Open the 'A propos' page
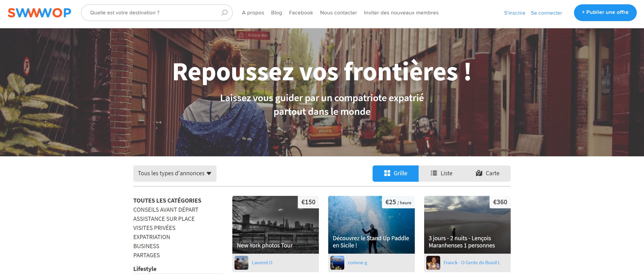The width and height of the screenshot is (644, 275). (x=253, y=13)
